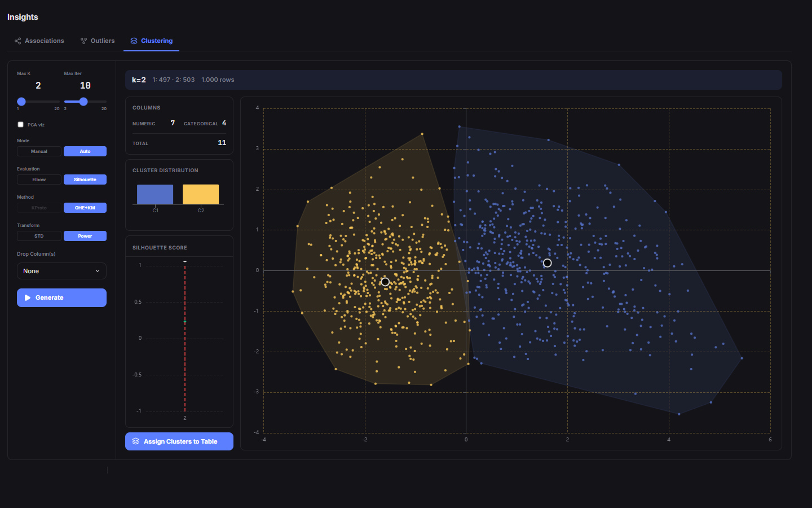Click the play icon on the Generate button
Image resolution: width=812 pixels, height=508 pixels.
(28, 298)
